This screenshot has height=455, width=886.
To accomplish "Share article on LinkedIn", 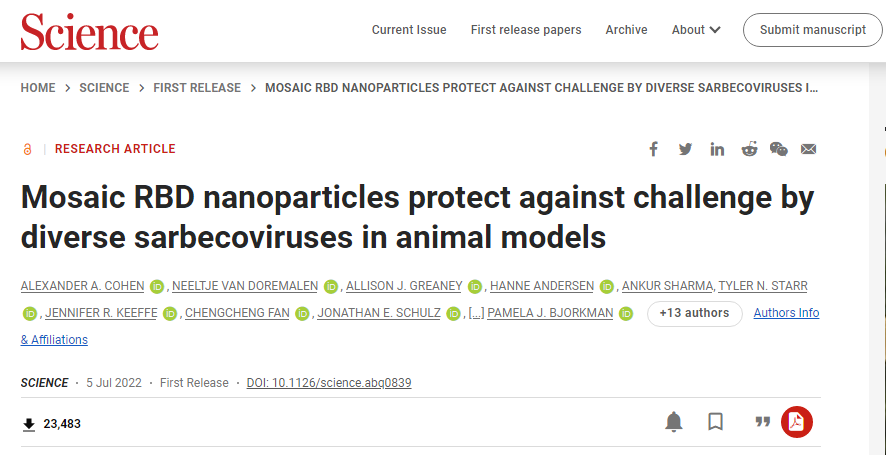I will pyautogui.click(x=717, y=149).
